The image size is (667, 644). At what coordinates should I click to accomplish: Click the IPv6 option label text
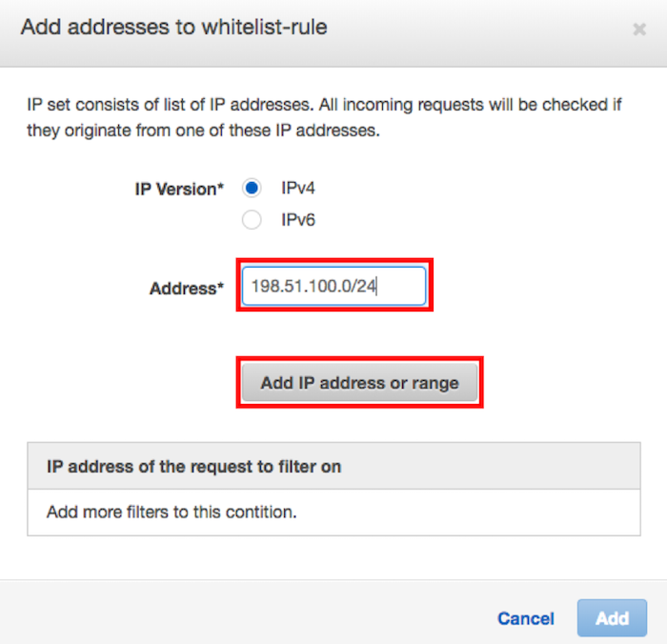(297, 221)
